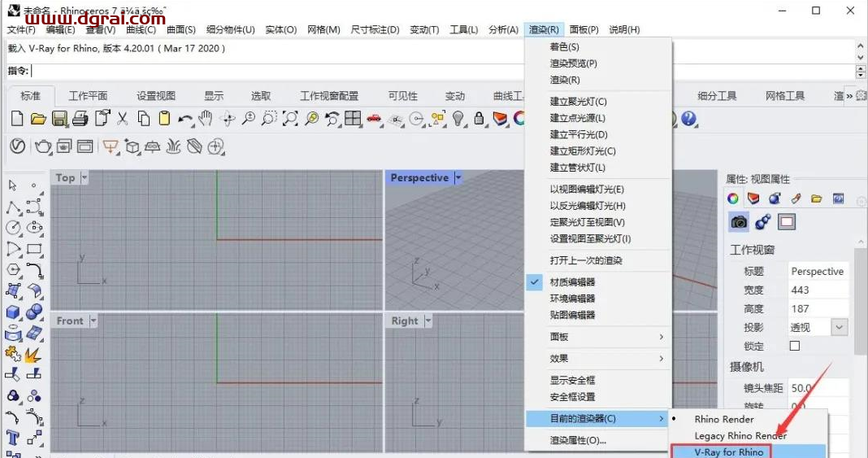
Task: Click the Rotate view icon
Action: tap(228, 119)
